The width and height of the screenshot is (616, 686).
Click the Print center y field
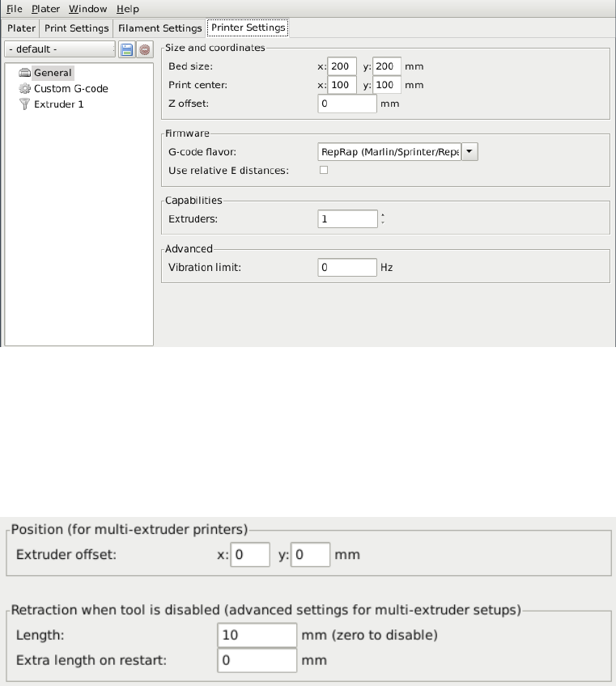coord(387,85)
